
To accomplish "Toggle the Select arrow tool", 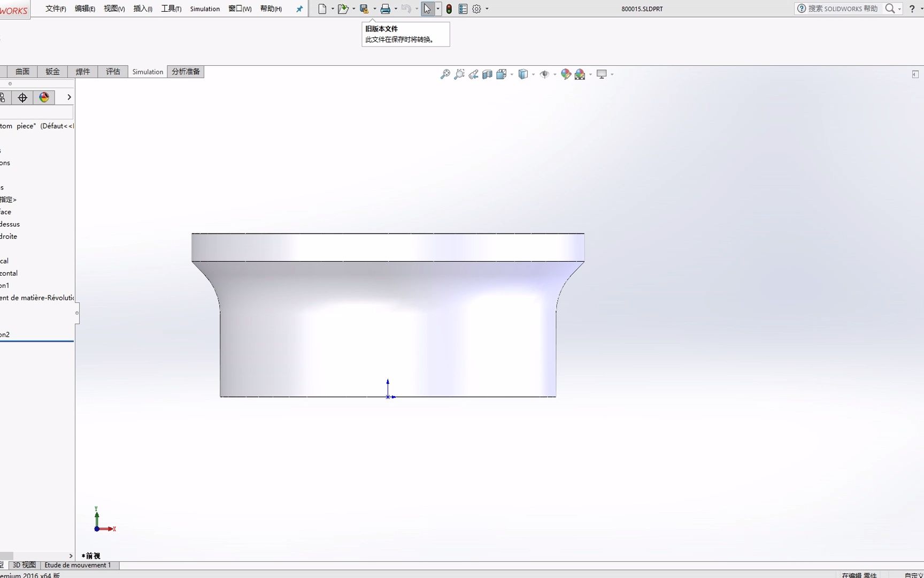I will (x=427, y=9).
